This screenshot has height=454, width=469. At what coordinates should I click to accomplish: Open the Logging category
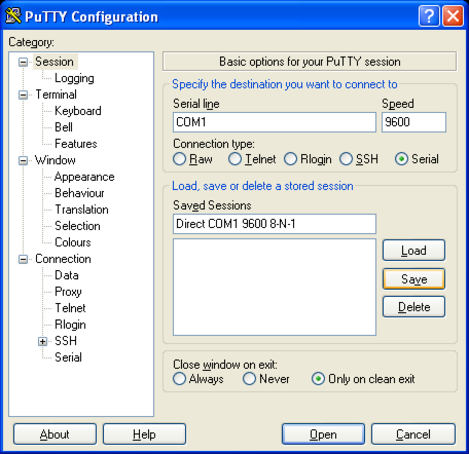coord(74,78)
